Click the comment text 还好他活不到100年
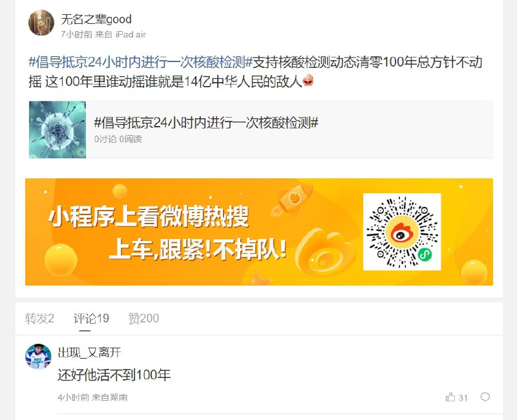Viewport: 517px width, 420px height. tap(114, 375)
